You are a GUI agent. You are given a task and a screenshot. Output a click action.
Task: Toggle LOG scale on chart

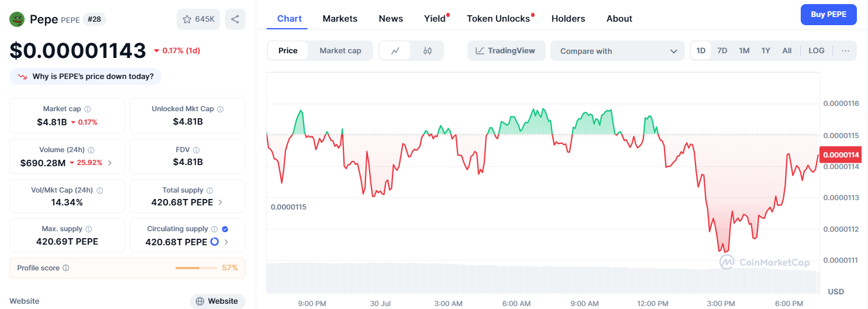[x=817, y=51]
